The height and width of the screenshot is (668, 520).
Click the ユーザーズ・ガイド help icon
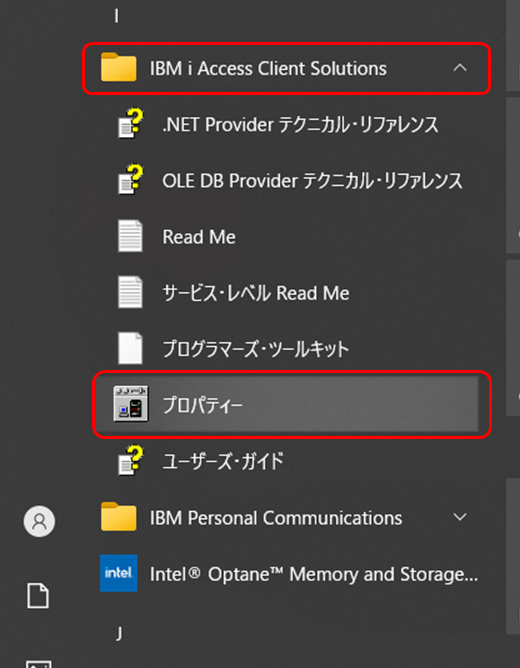tap(131, 461)
